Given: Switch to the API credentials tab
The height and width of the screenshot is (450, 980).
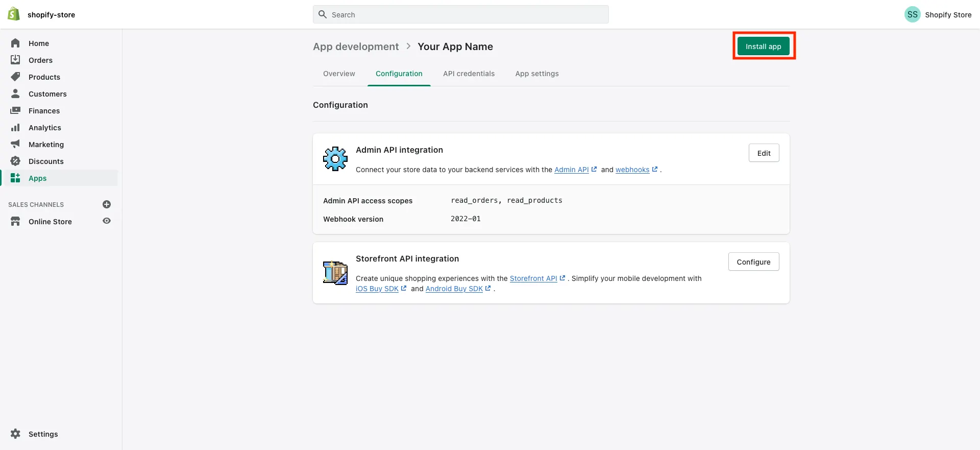Looking at the screenshot, I should tap(469, 74).
